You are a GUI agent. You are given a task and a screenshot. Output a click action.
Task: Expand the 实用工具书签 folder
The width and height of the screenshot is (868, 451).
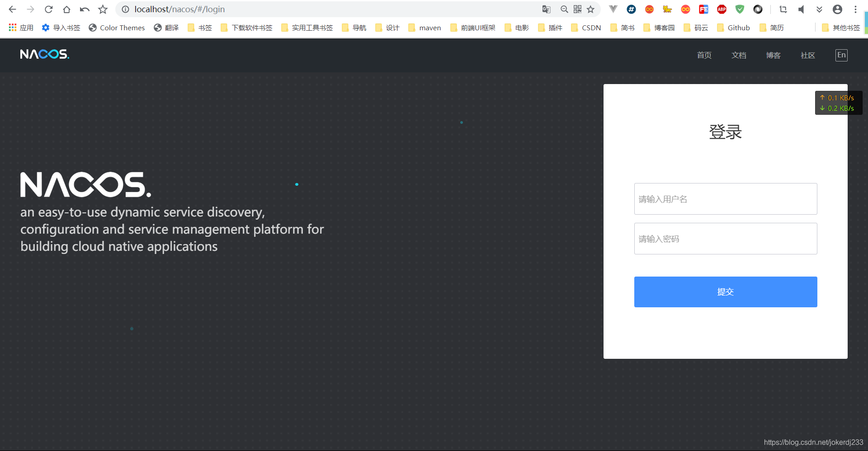tap(307, 28)
